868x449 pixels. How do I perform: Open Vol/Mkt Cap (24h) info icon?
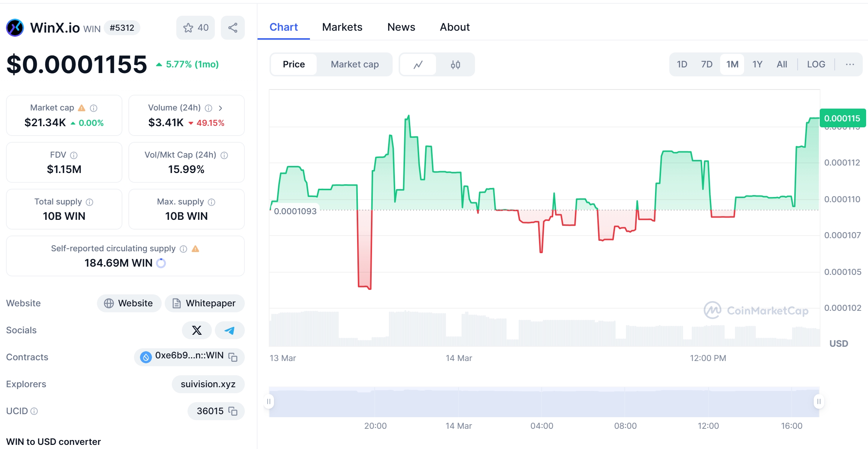(224, 155)
